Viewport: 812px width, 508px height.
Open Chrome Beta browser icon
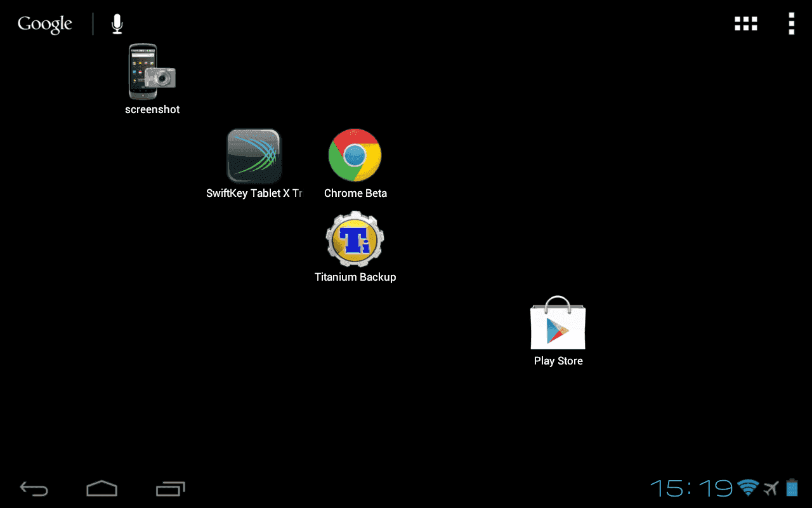[355, 155]
